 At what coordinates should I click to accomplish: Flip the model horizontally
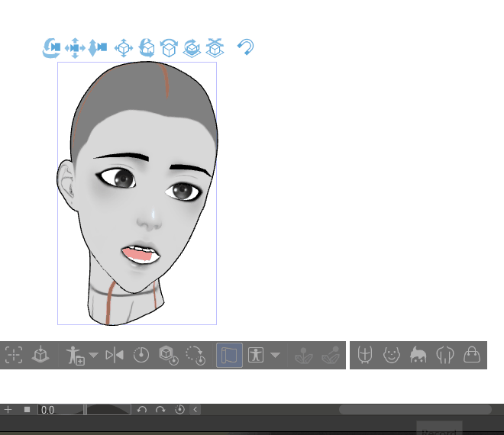pyautogui.click(x=115, y=355)
